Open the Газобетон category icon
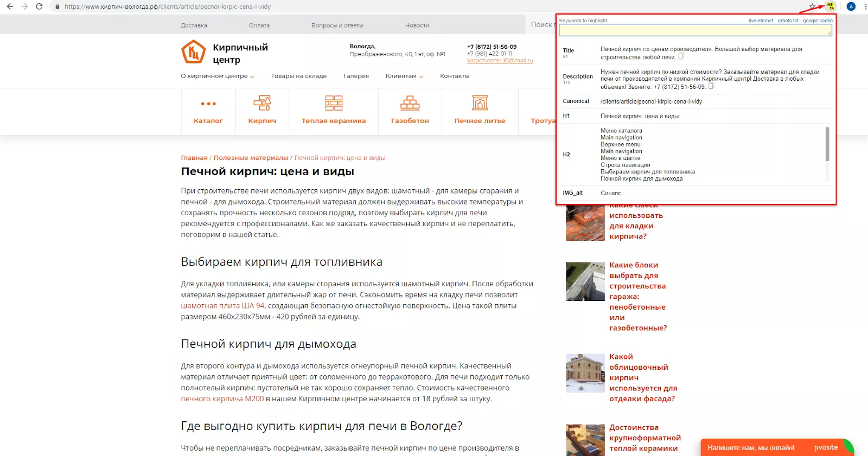 410,103
